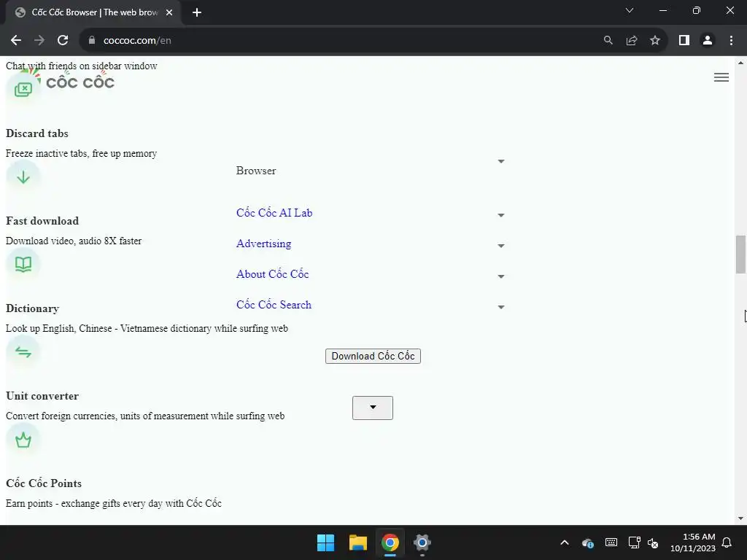The image size is (747, 560).
Task: Reload the current page
Action: pyautogui.click(x=63, y=41)
